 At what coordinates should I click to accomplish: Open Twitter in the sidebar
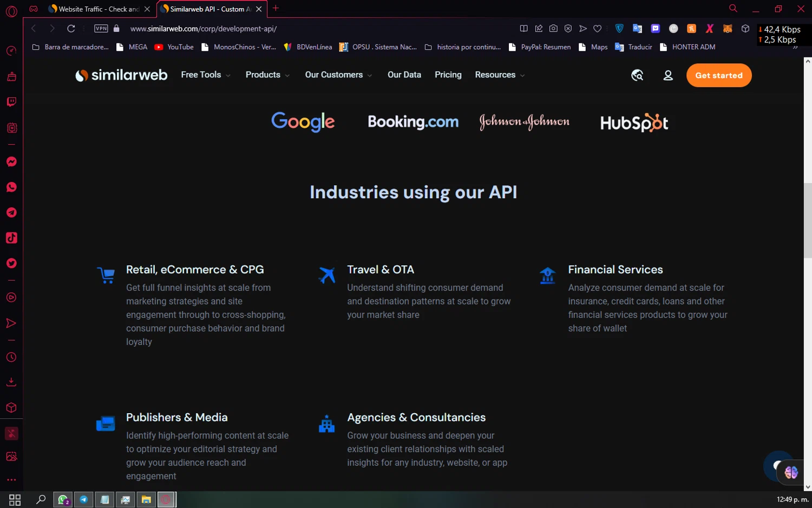click(x=11, y=263)
